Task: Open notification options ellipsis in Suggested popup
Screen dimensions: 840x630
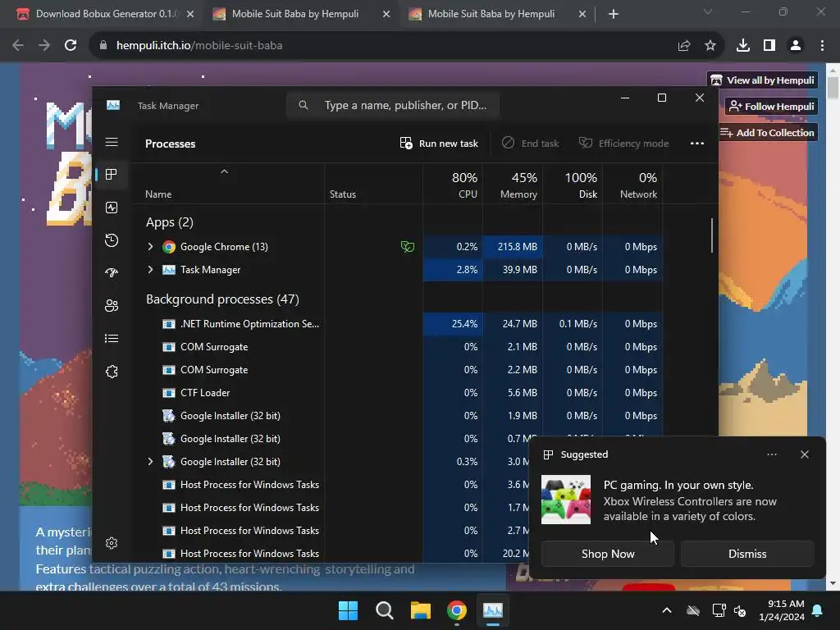Action: click(772, 454)
